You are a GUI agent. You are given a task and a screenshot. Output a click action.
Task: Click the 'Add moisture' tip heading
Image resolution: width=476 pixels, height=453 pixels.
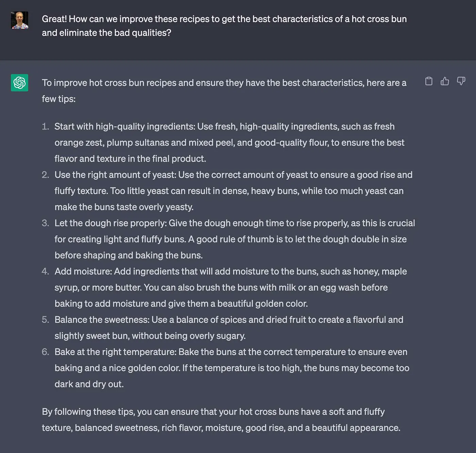point(83,271)
